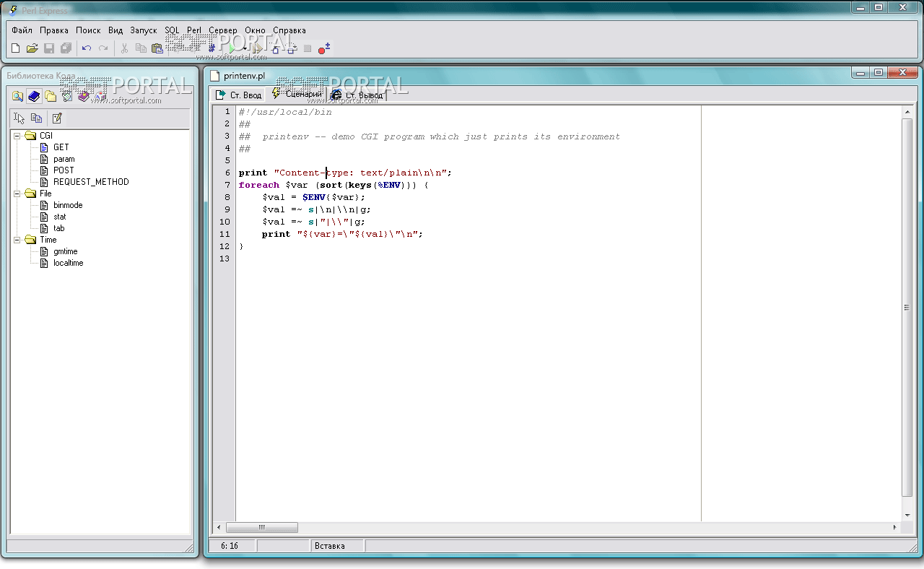Click the editor vertical scrollbar down arrow
This screenshot has width=924, height=569.
click(x=907, y=515)
